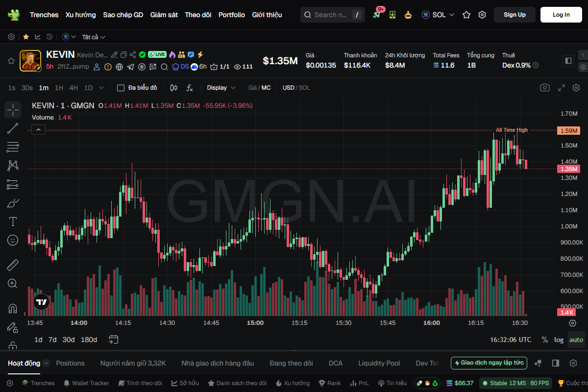Toggle percent scale on chart
This screenshot has width=588, height=392.
point(545,340)
